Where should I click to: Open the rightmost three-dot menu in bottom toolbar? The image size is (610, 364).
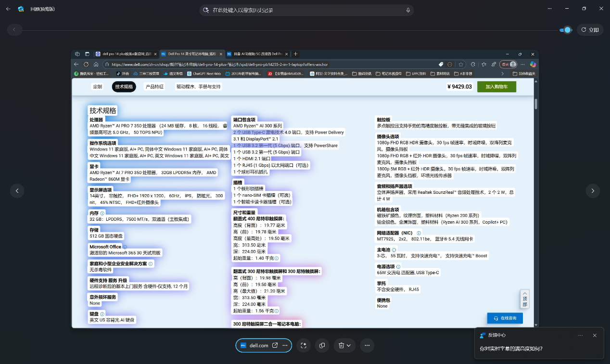click(x=367, y=345)
